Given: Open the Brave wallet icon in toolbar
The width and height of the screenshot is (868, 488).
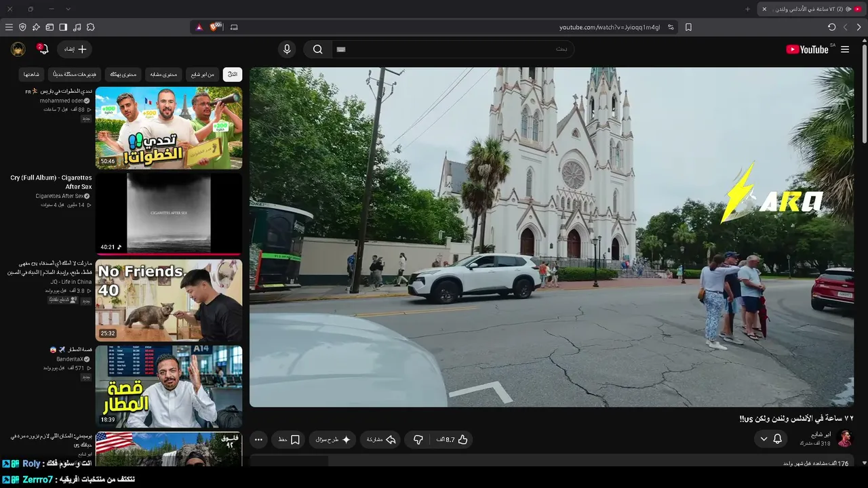Looking at the screenshot, I should 50,27.
